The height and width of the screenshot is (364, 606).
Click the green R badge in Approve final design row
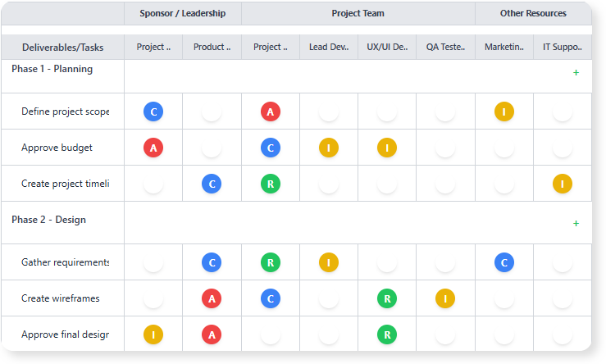(387, 334)
